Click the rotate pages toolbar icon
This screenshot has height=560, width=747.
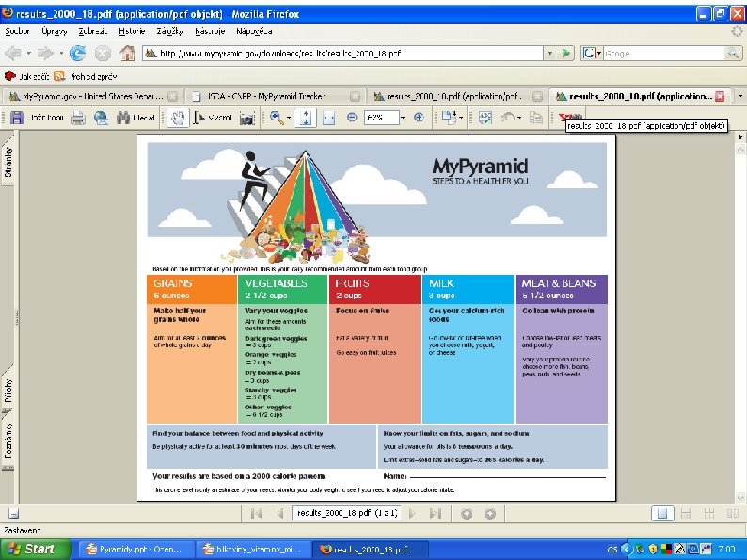click(449, 118)
